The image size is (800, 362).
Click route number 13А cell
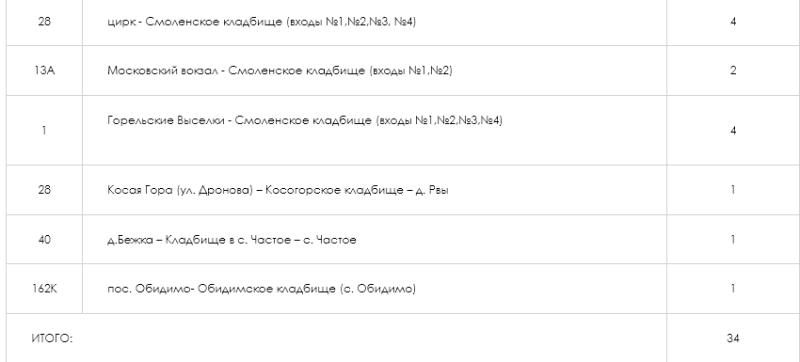(44, 70)
